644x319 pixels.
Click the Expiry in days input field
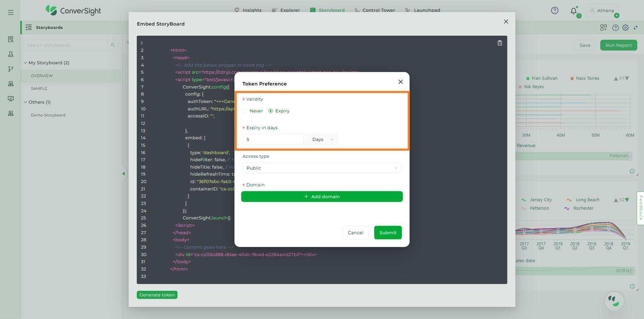pyautogui.click(x=273, y=140)
